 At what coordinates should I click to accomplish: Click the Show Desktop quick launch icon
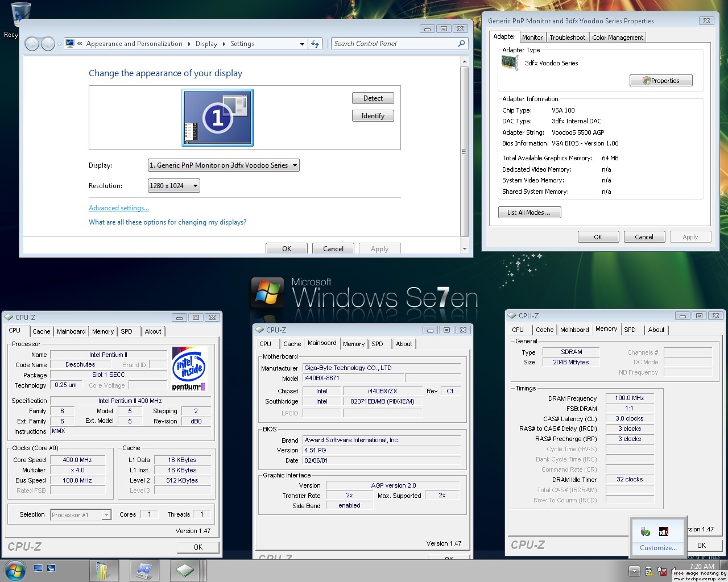(38, 568)
